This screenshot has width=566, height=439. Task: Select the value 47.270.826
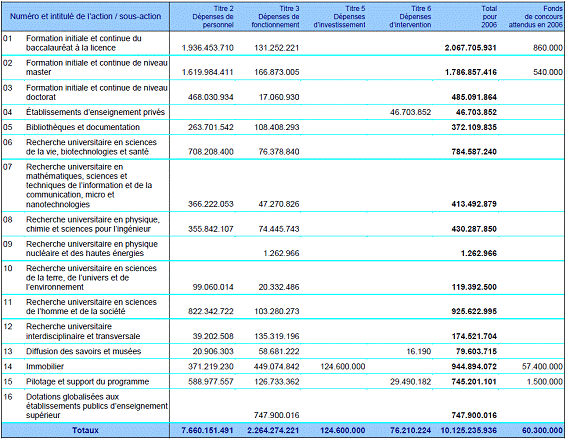279,204
